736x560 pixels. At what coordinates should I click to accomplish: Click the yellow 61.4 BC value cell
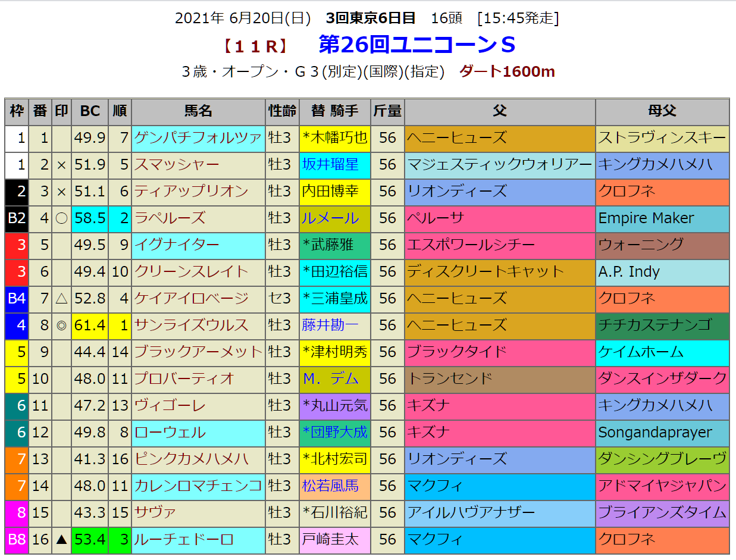click(x=90, y=326)
